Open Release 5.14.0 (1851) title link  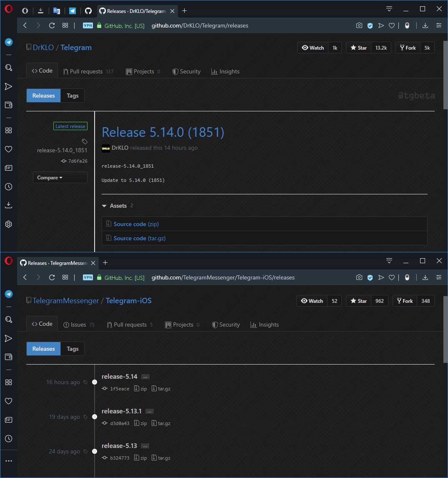click(x=163, y=132)
